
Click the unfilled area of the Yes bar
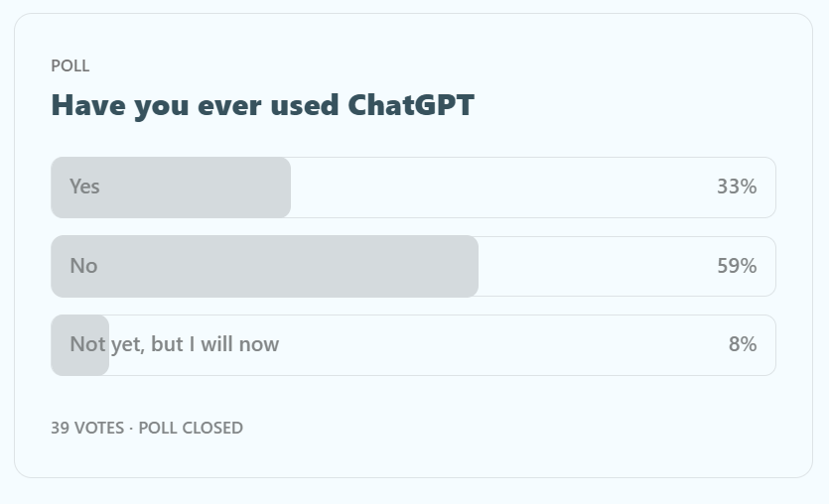496,187
